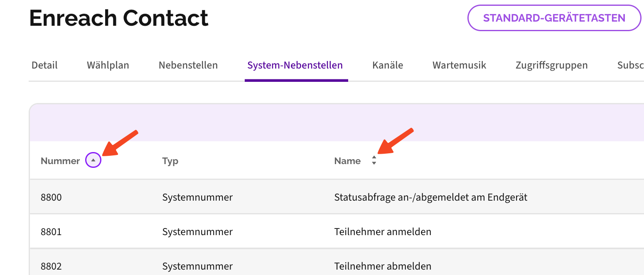Select the row numbered 8802
Viewport: 644px width, 275px height.
51,266
